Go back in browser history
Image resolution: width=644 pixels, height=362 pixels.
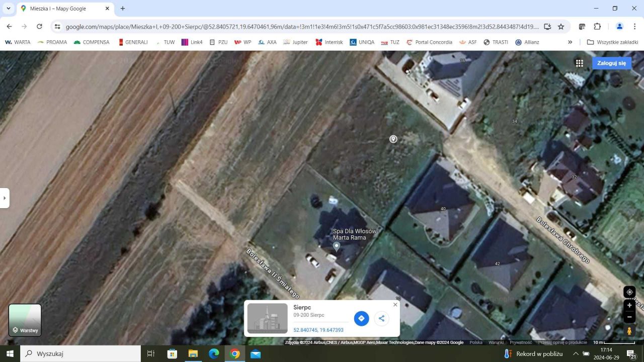click(x=9, y=27)
